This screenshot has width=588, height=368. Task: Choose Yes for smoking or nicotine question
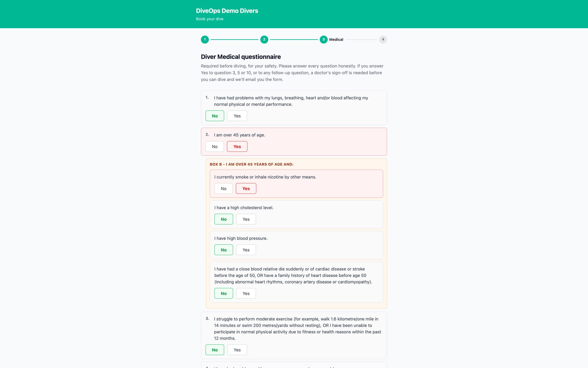click(246, 189)
